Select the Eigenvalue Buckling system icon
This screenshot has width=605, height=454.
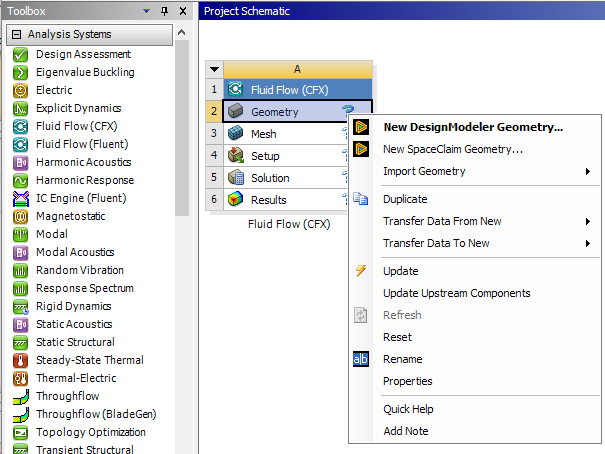pyautogui.click(x=20, y=72)
